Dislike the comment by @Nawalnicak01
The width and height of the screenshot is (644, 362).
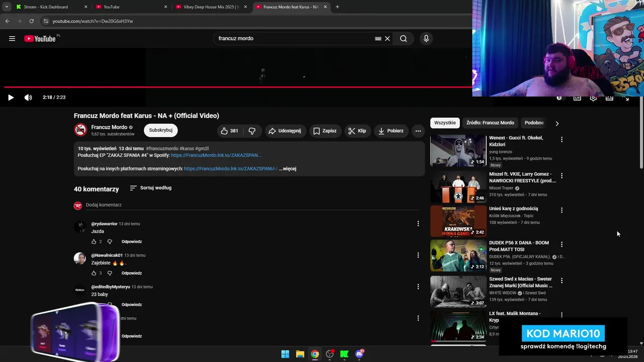click(x=110, y=274)
